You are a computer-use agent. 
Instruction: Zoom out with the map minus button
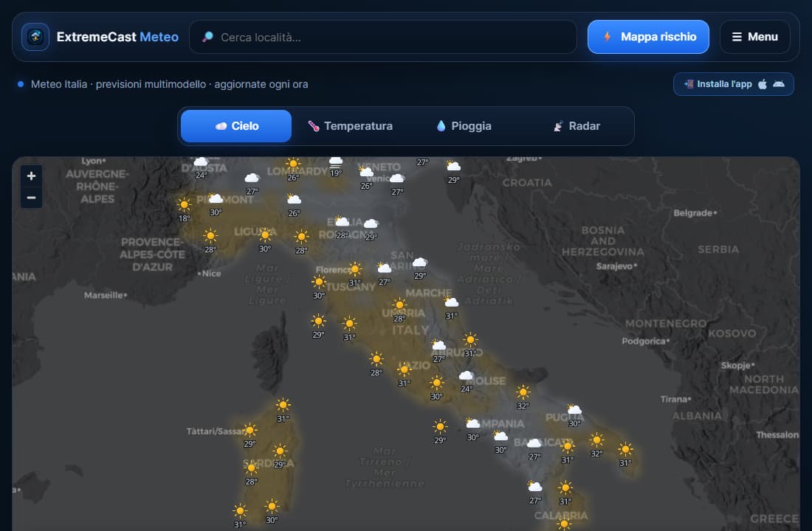point(31,198)
